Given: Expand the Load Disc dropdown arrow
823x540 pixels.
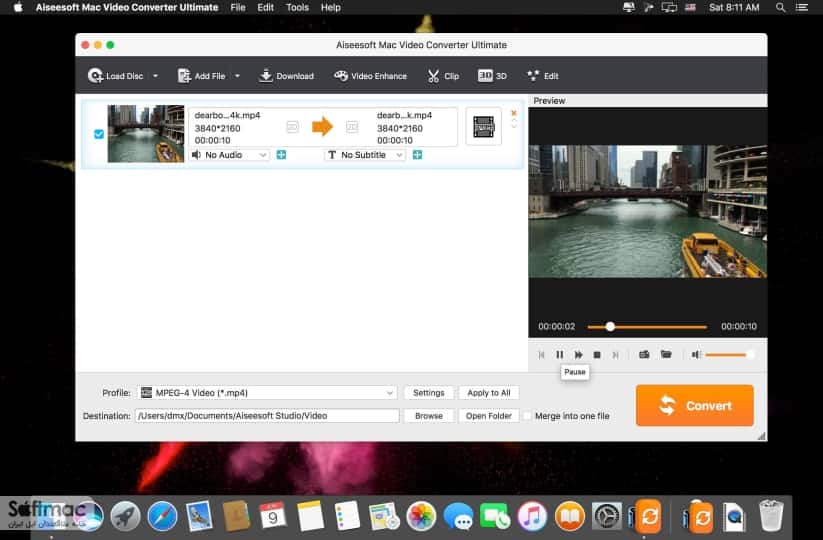Looking at the screenshot, I should [155, 76].
